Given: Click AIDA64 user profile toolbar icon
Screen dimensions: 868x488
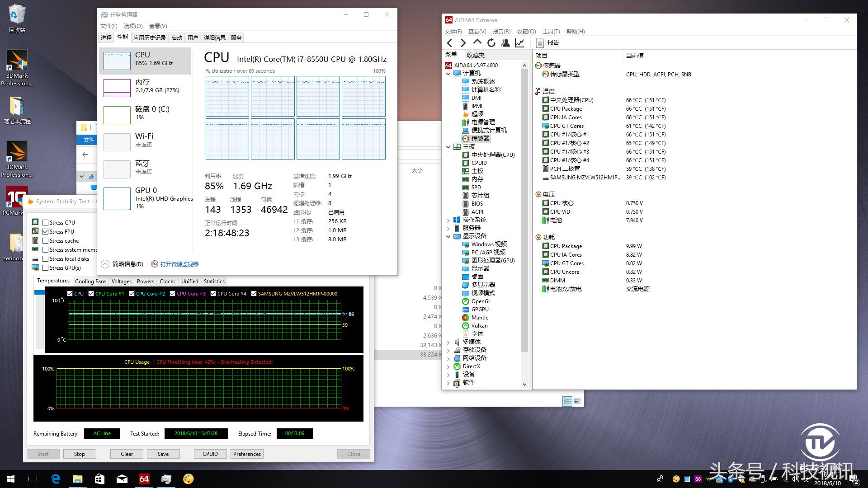Looking at the screenshot, I should pos(505,43).
